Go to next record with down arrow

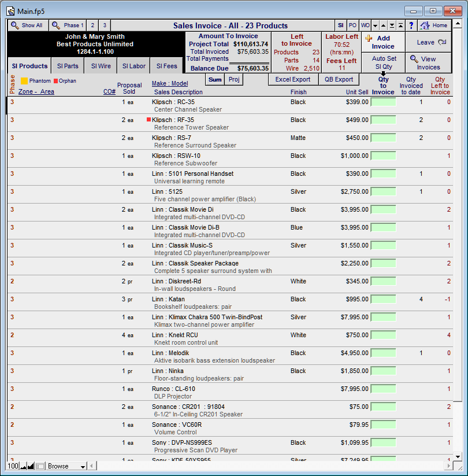point(375,25)
